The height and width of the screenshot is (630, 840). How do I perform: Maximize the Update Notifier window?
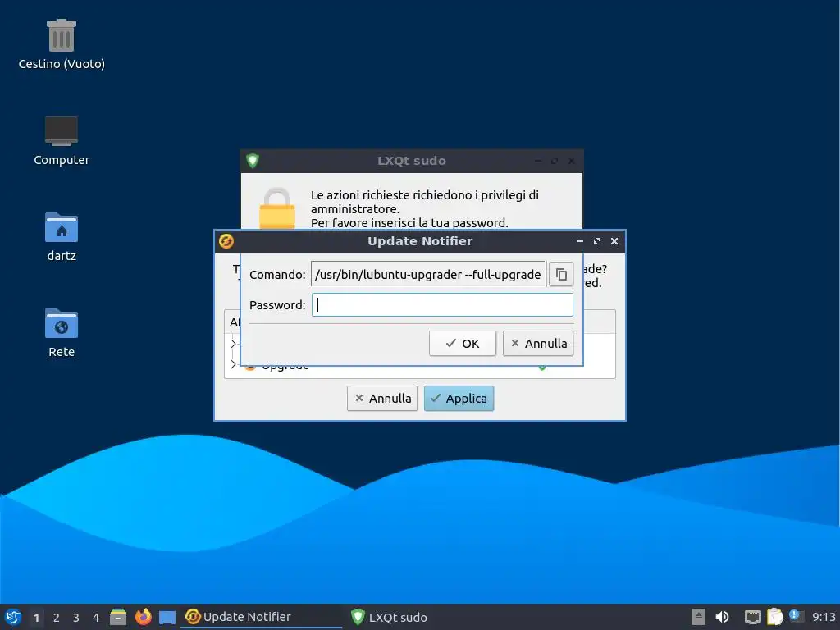point(597,242)
